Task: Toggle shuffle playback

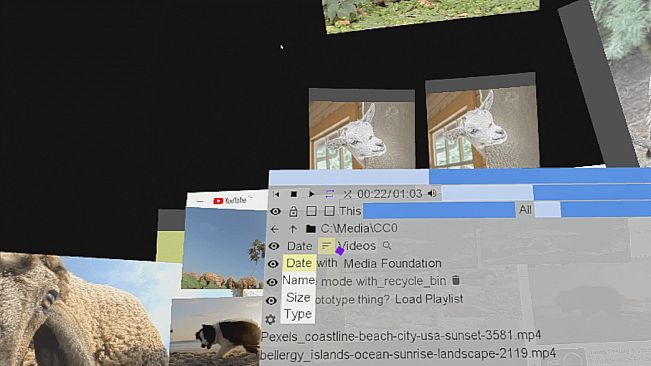Action: tap(347, 194)
